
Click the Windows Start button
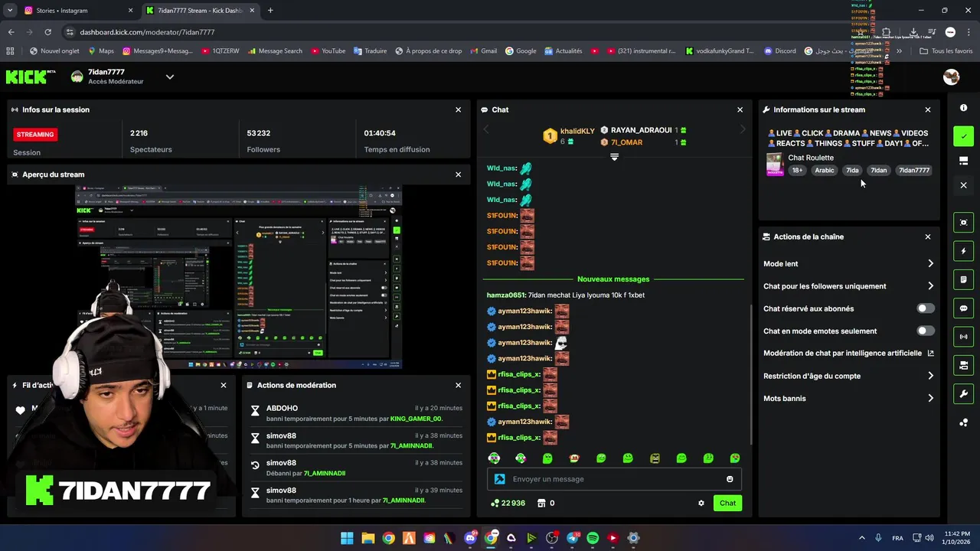(x=347, y=538)
